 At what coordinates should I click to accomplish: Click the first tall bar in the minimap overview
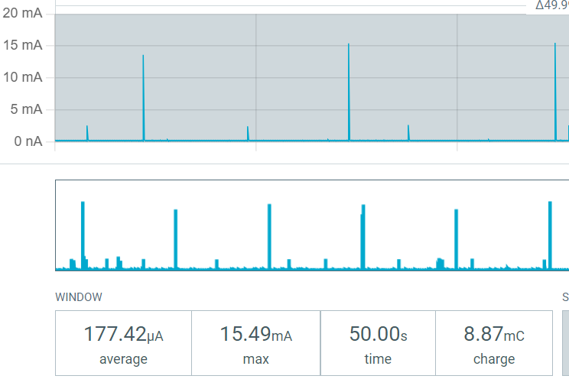83,235
